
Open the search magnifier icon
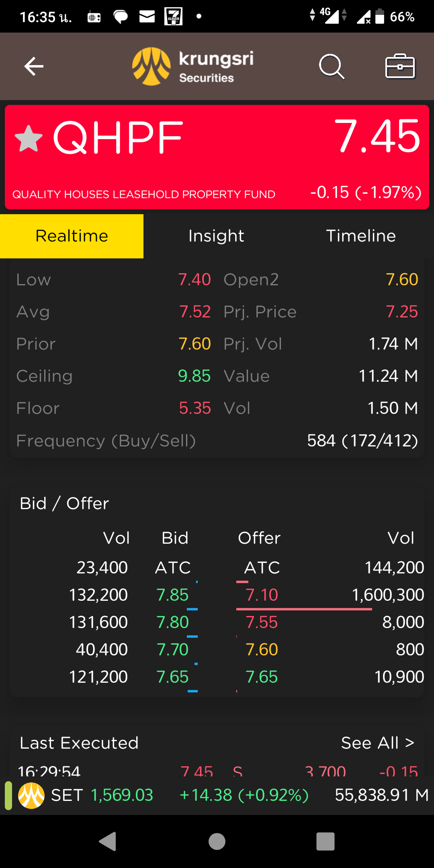tap(332, 66)
